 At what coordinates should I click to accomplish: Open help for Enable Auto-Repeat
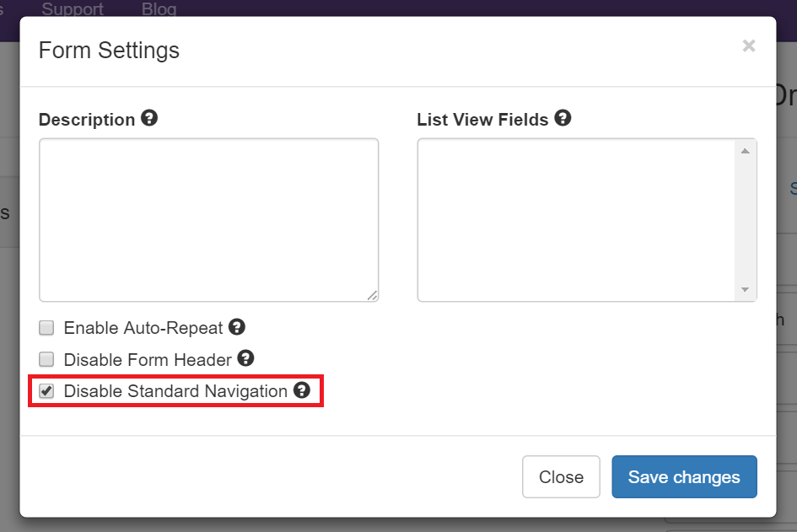tap(237, 327)
